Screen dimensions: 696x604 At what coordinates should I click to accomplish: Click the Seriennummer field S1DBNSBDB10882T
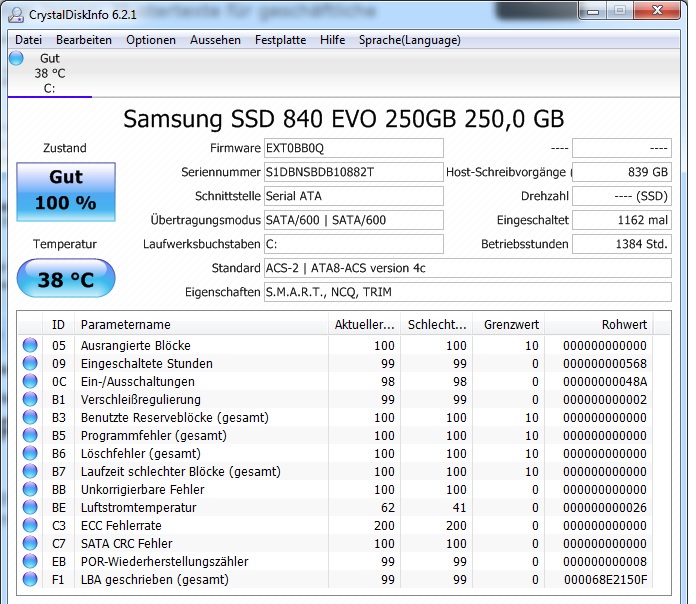[x=354, y=172]
